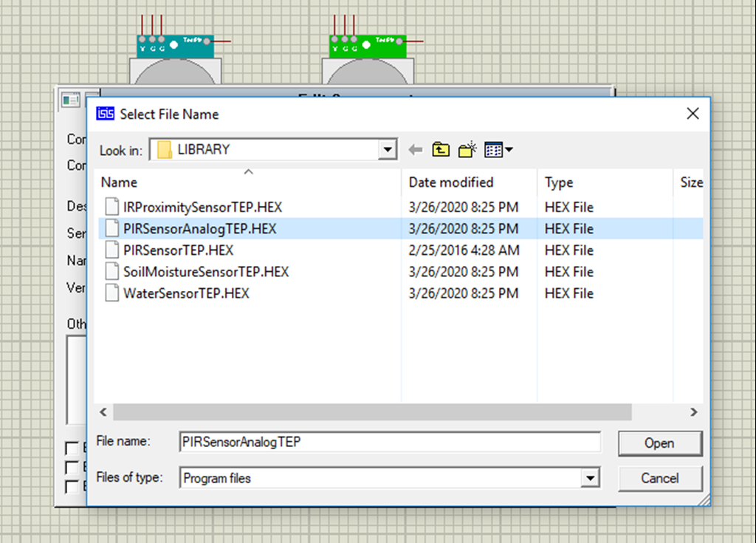Screen dimensions: 756x543
Task: Open the view mode icon
Action: (491, 148)
